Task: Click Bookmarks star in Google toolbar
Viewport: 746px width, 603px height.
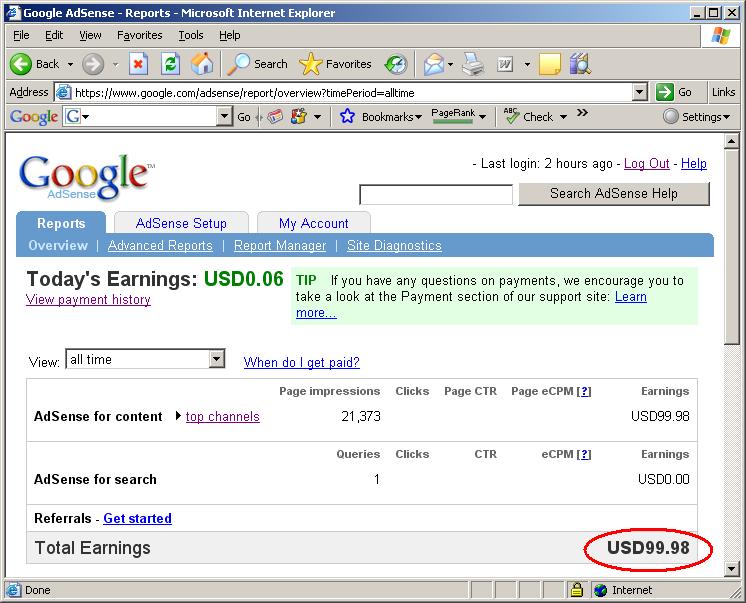Action: (x=347, y=116)
